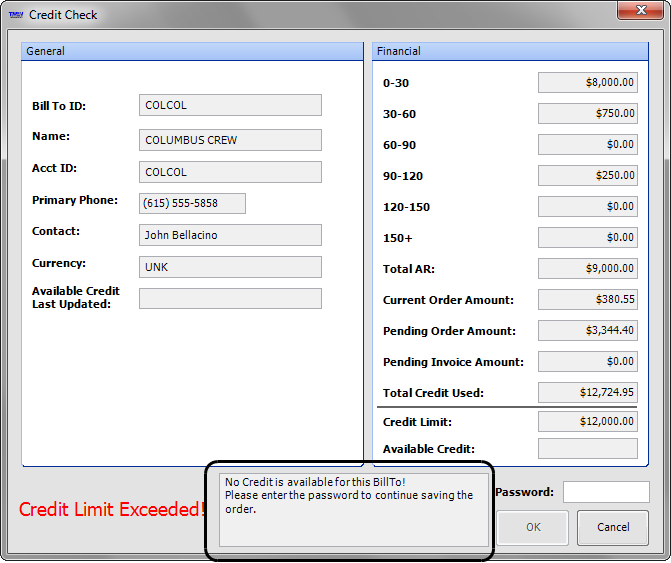This screenshot has height=563, width=671.
Task: Click the Cancel button
Action: pos(613,527)
